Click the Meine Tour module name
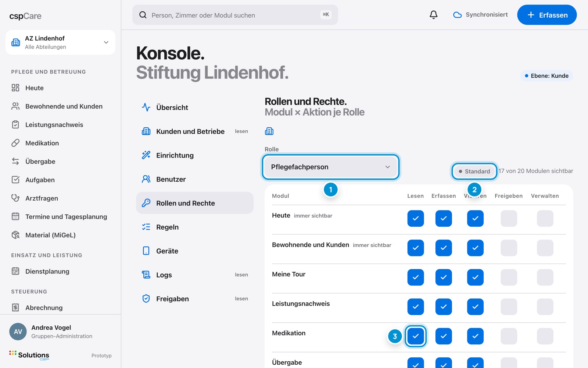The width and height of the screenshot is (588, 368). [289, 274]
